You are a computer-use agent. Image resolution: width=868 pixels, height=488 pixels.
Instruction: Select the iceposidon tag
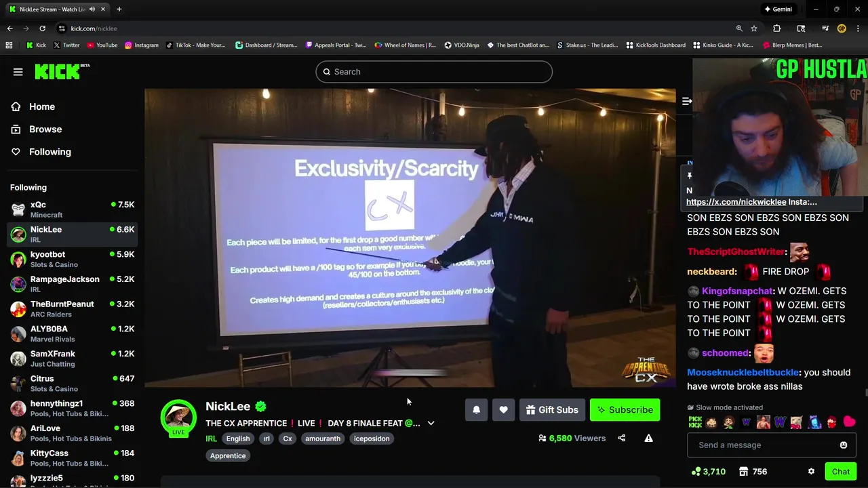click(x=372, y=439)
